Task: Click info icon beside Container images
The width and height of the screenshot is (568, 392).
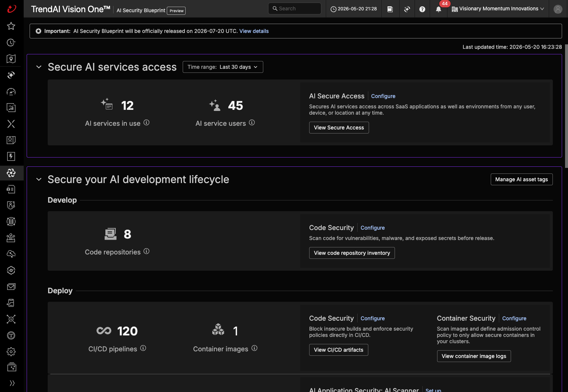Action: (x=254, y=348)
